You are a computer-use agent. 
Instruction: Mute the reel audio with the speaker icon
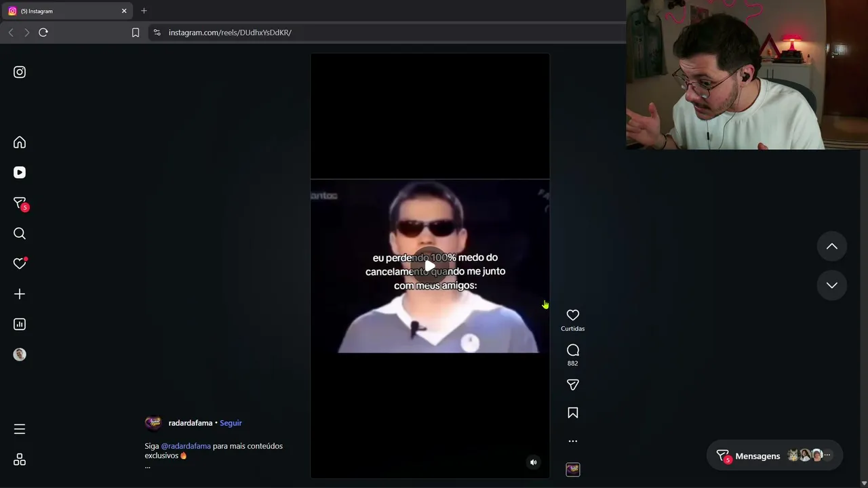point(534,462)
